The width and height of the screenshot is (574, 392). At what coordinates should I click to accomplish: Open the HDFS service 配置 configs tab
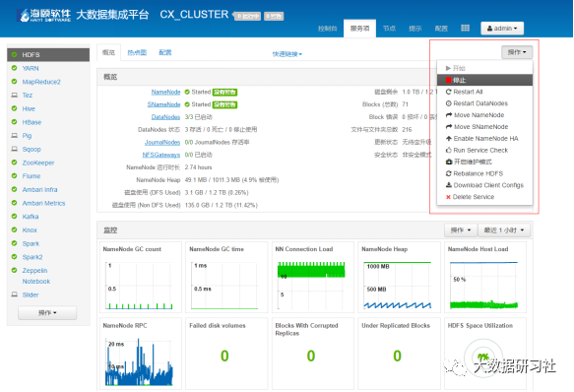click(x=165, y=53)
